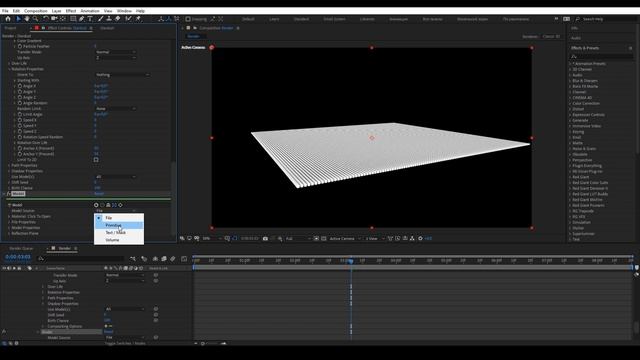Click the local axis mode icon
The image size is (640, 360).
click(161, 19)
